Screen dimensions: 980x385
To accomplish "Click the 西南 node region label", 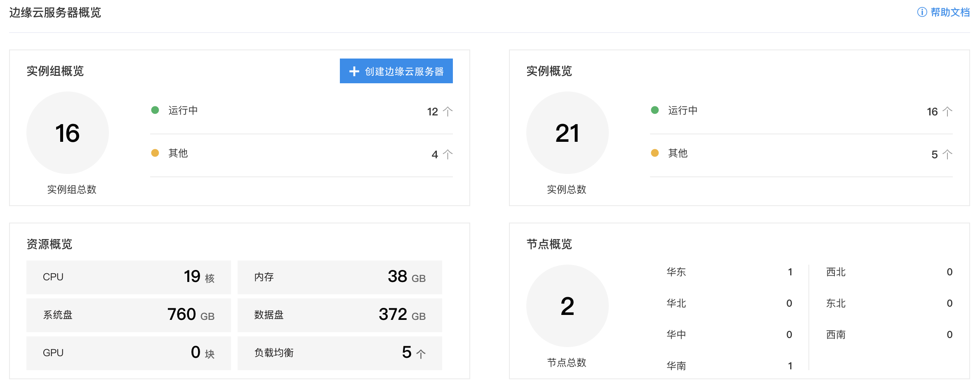I will click(x=836, y=335).
